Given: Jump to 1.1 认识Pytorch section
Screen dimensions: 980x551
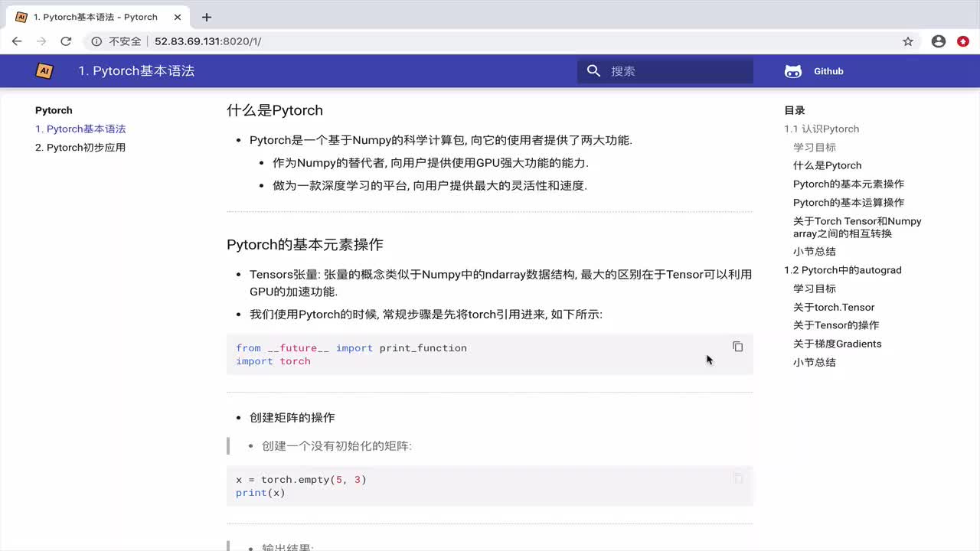Looking at the screenshot, I should 822,129.
